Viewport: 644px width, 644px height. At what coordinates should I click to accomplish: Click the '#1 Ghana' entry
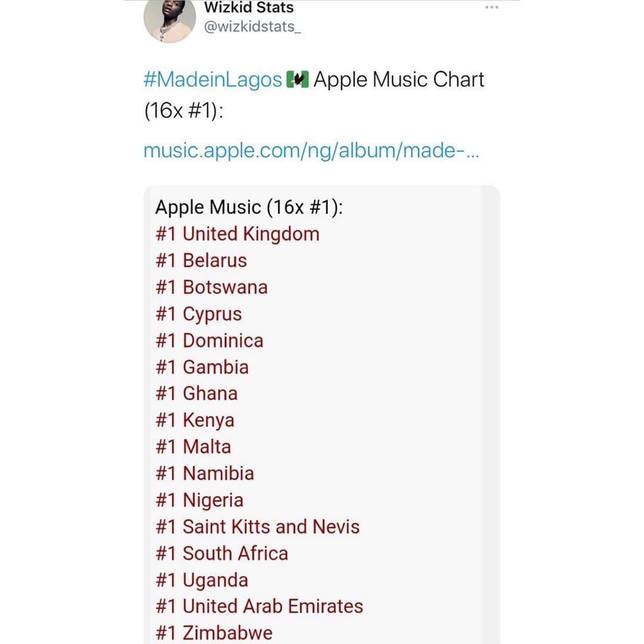pyautogui.click(x=197, y=394)
